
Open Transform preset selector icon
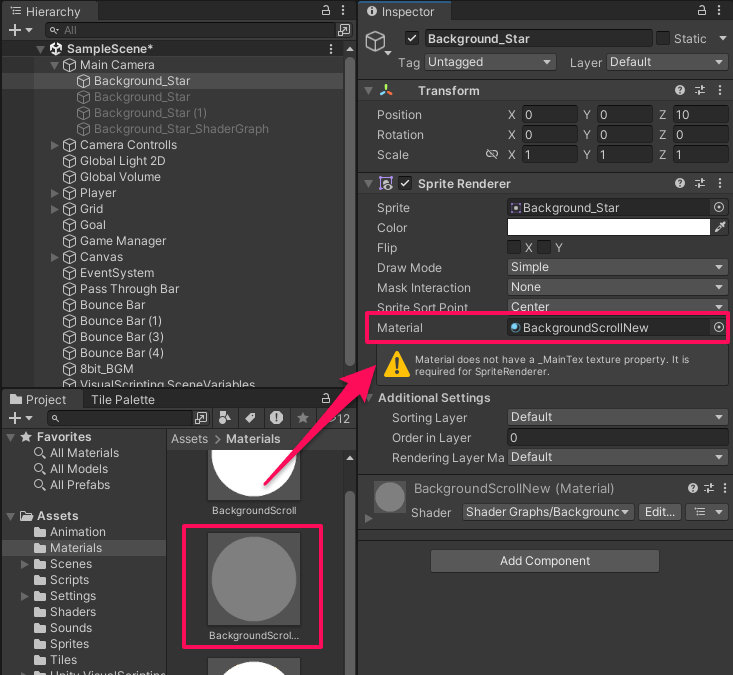coord(700,90)
